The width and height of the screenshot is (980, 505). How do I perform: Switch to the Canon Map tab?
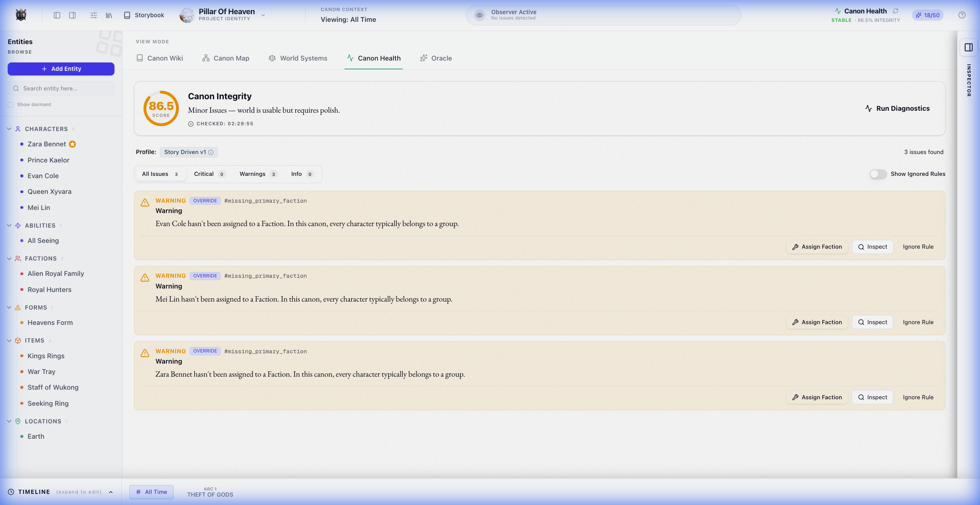tap(226, 58)
